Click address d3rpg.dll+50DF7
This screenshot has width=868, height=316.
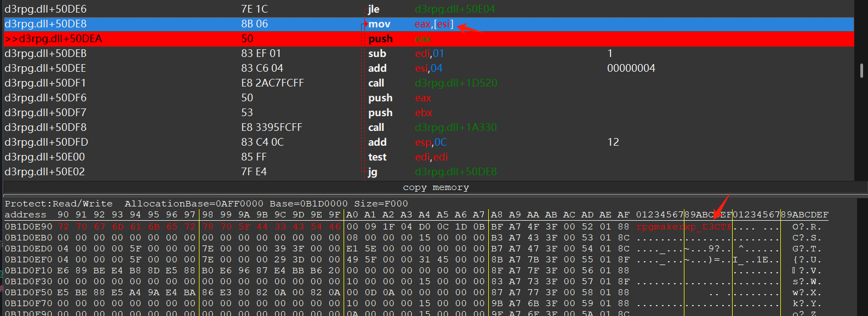coord(45,113)
